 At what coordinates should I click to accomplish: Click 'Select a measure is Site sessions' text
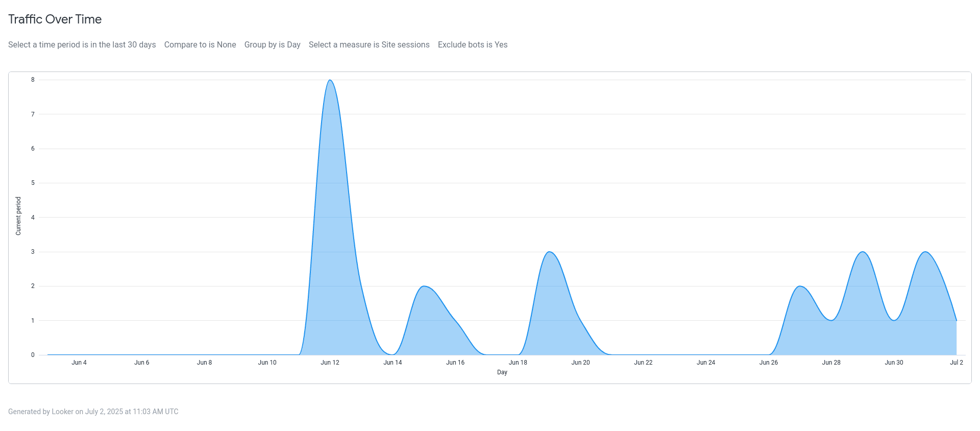pos(369,45)
